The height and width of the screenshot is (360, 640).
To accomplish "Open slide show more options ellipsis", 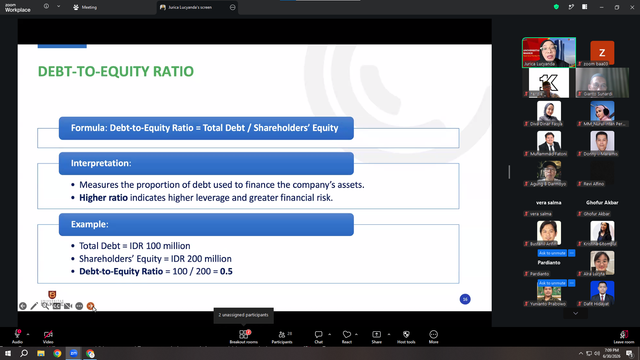I will [79, 306].
